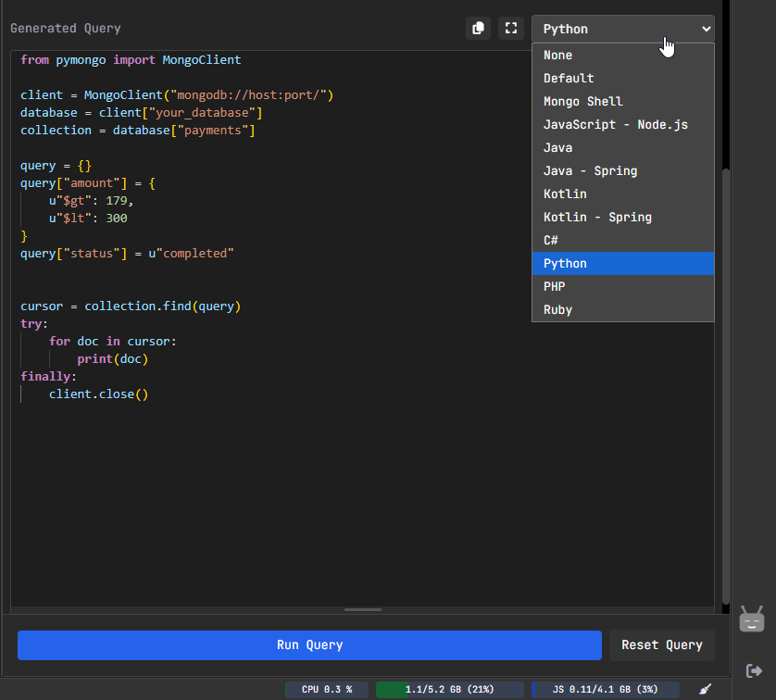Click the 'query = {}' line
776x700 pixels.
click(x=56, y=165)
